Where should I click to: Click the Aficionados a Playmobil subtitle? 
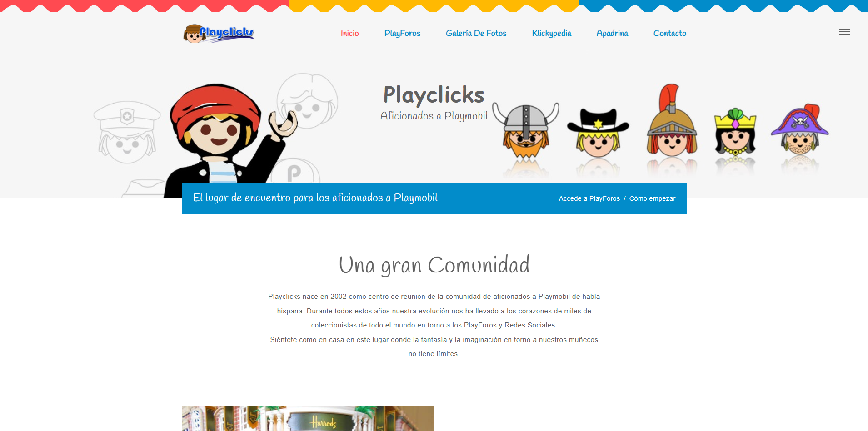(434, 116)
